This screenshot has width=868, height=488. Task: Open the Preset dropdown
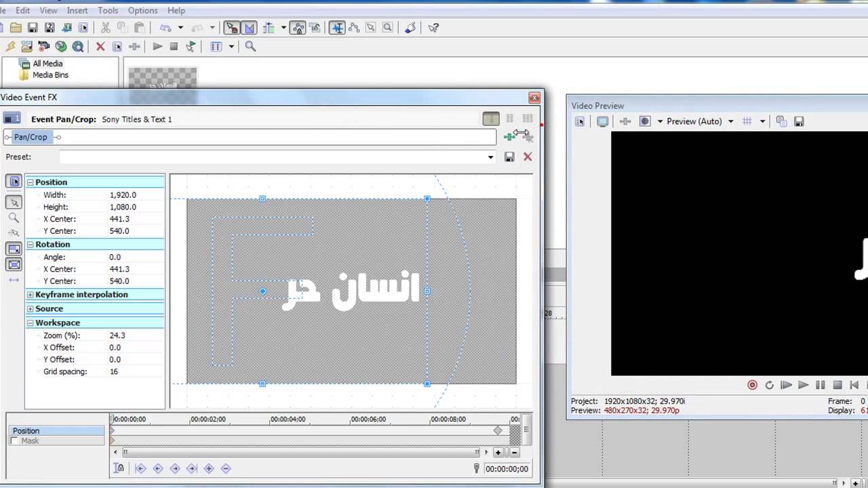pos(490,157)
